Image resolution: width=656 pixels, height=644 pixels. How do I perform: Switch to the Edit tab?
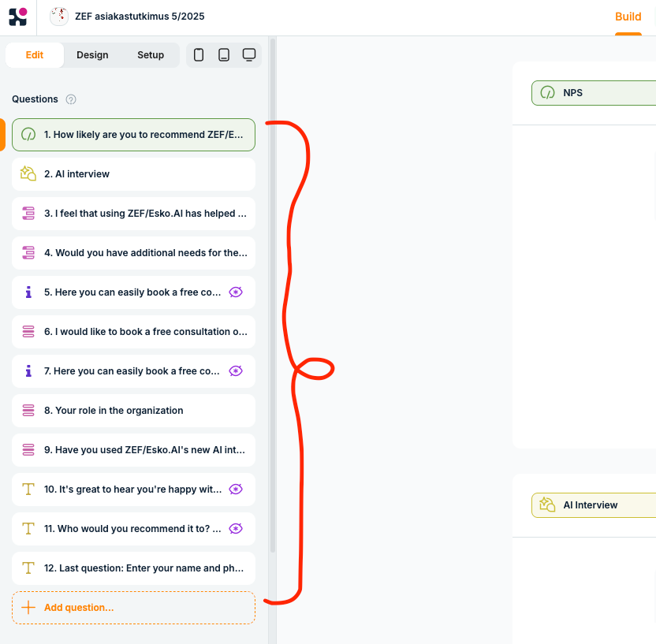[x=35, y=55]
